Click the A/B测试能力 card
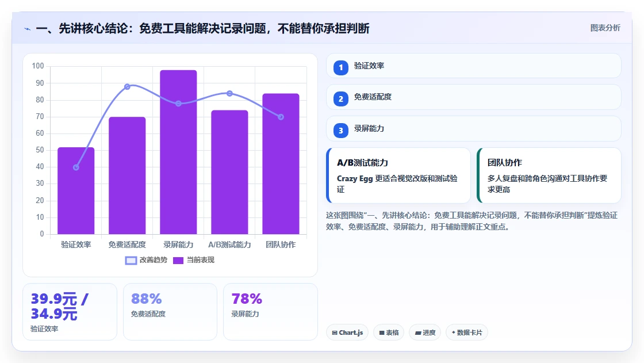 398,175
